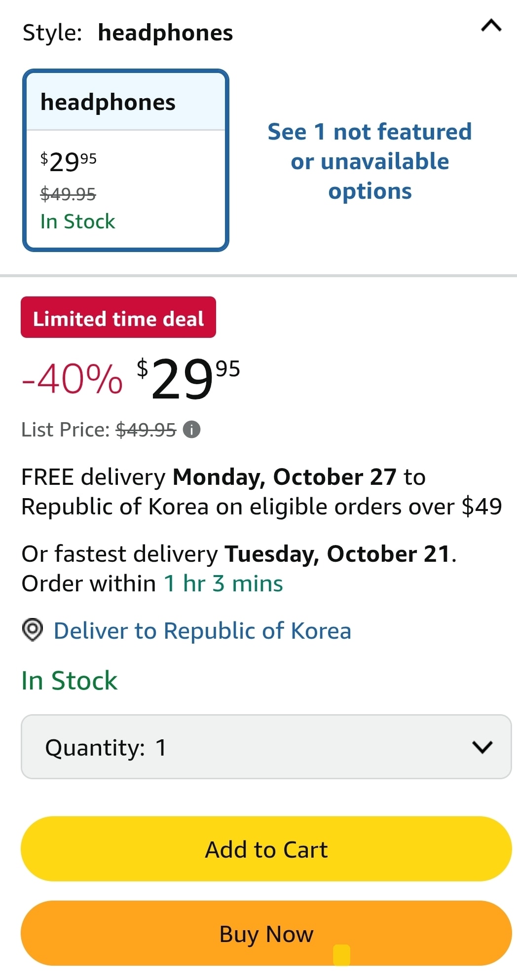Select the headphones style option card
517x980 pixels.
(x=126, y=160)
